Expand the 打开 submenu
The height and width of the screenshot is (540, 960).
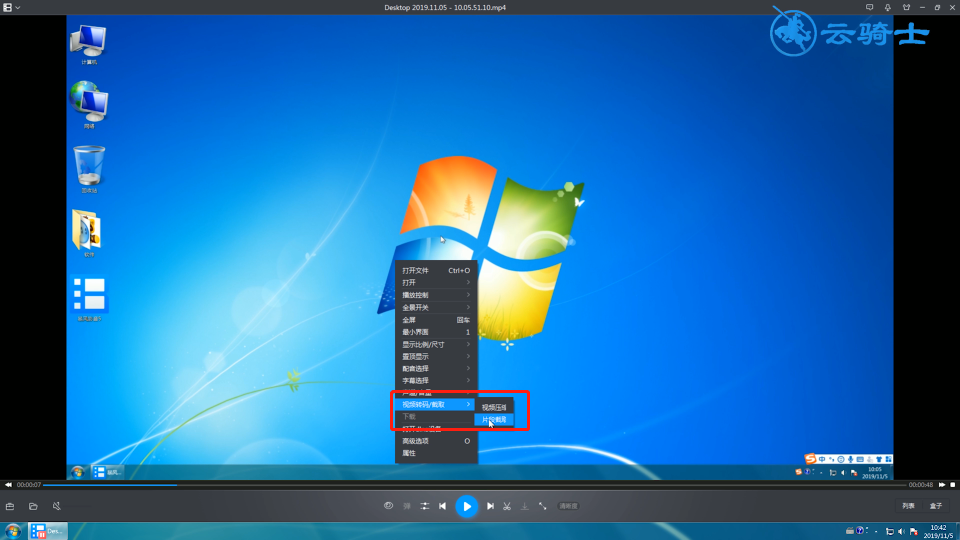[x=436, y=283]
